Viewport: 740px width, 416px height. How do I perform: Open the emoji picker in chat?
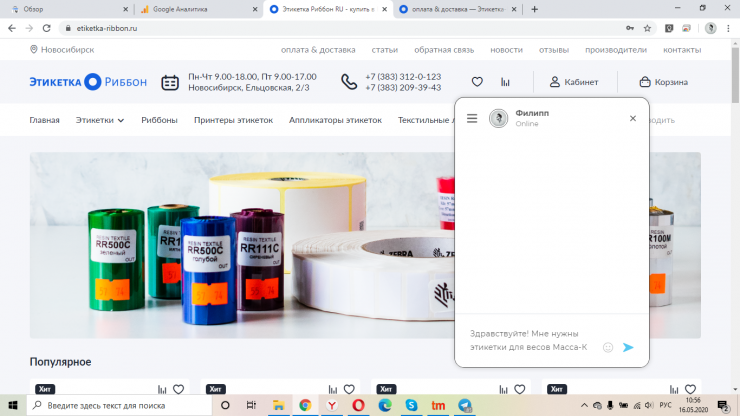(x=608, y=348)
